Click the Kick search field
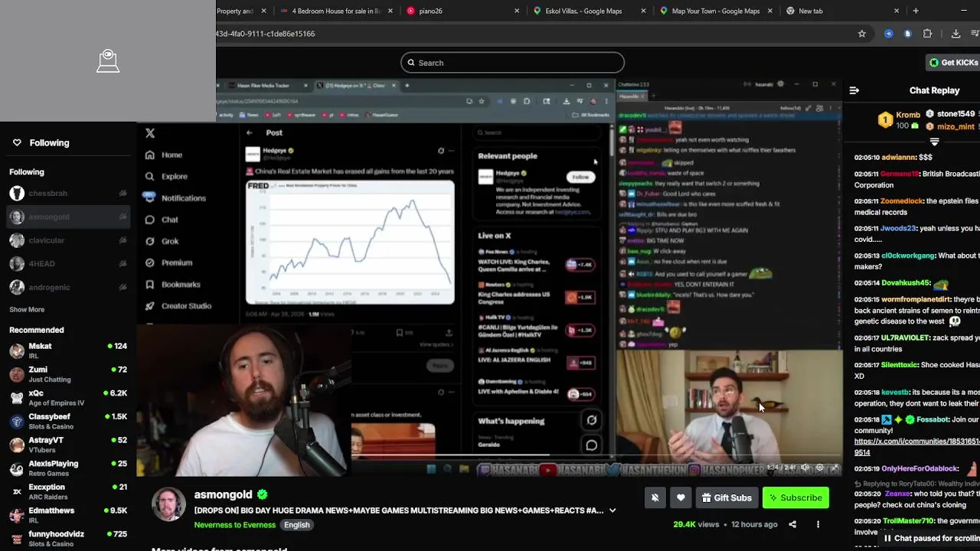980x551 pixels. 512,63
